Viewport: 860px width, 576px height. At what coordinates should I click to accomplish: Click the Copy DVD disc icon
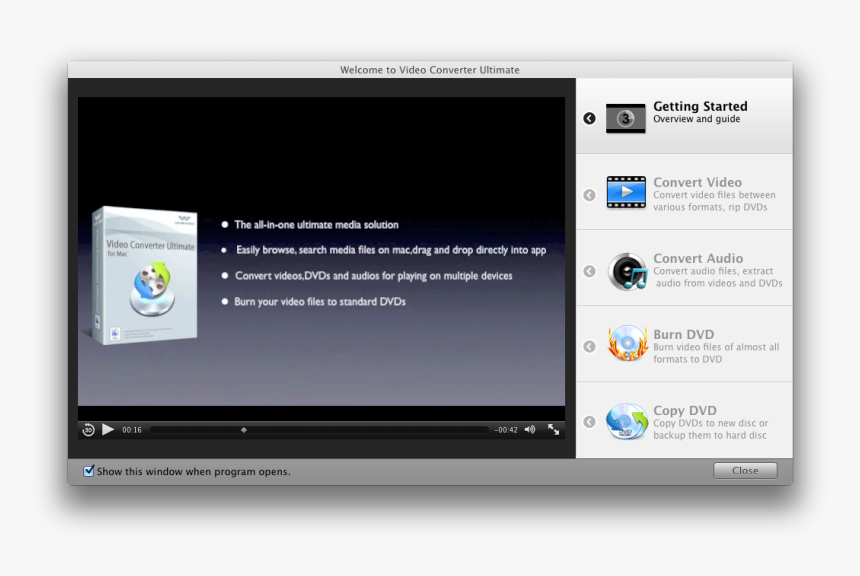pyautogui.click(x=627, y=421)
